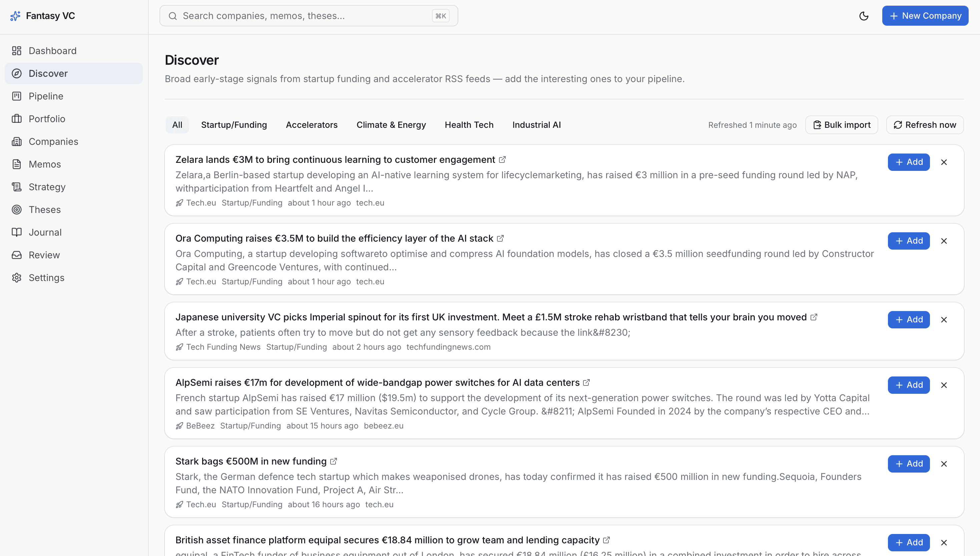Open Stark bags €500M article title
This screenshot has width=980, height=556.
click(251, 461)
